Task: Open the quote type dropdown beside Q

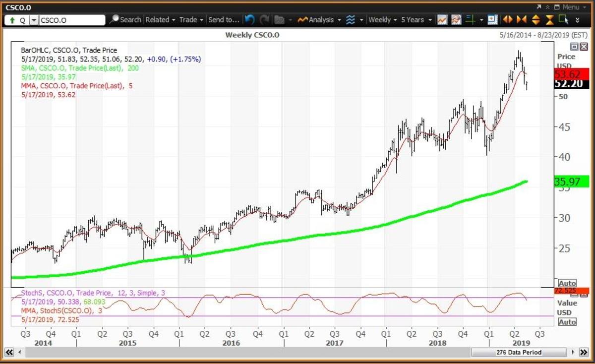Action: pos(34,20)
